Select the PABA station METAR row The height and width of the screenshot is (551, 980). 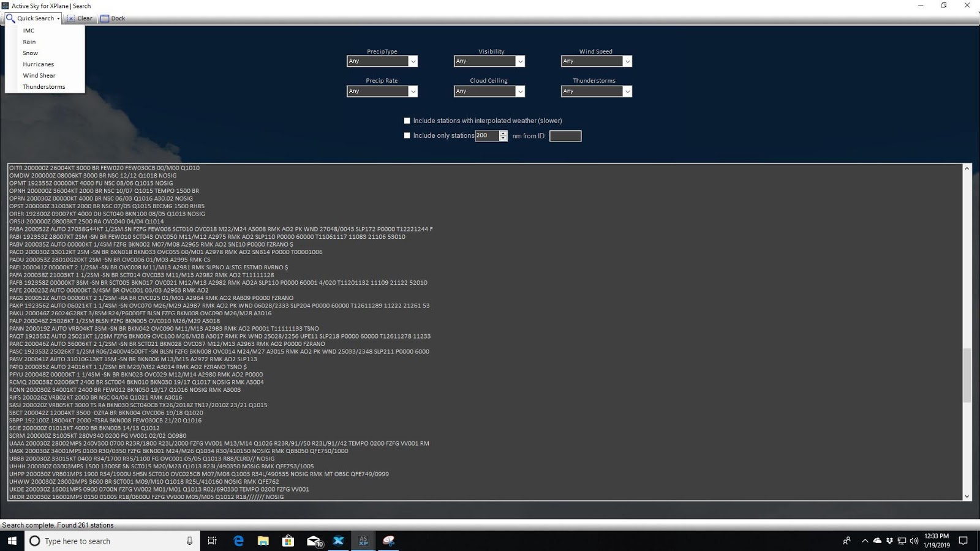221,229
